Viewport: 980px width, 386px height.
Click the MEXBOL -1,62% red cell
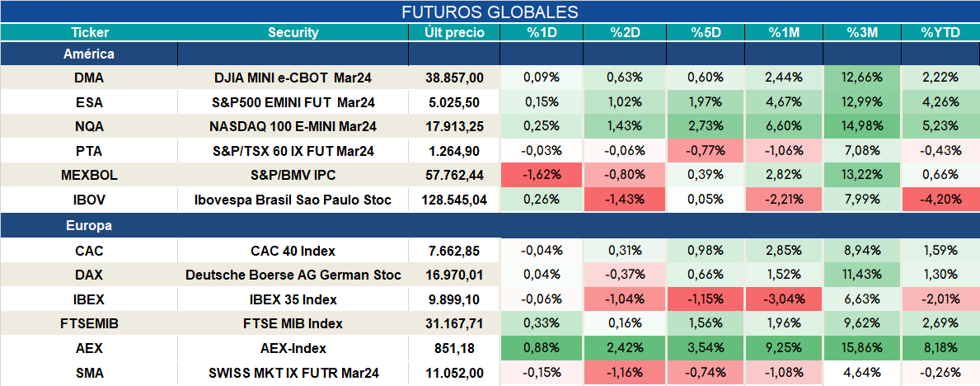[541, 176]
